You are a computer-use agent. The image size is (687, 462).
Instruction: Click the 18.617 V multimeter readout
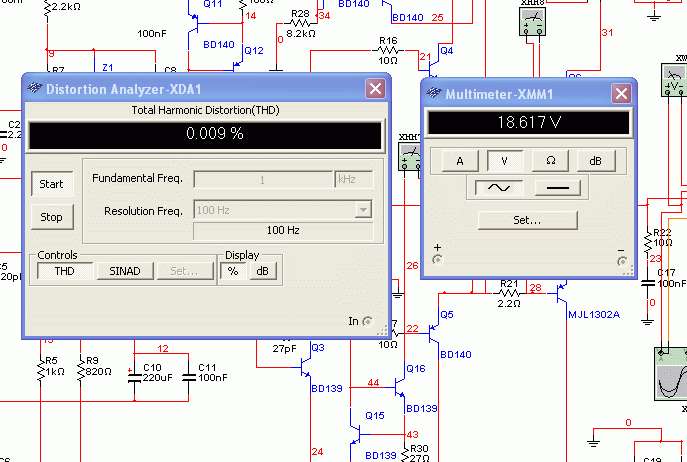coord(529,122)
